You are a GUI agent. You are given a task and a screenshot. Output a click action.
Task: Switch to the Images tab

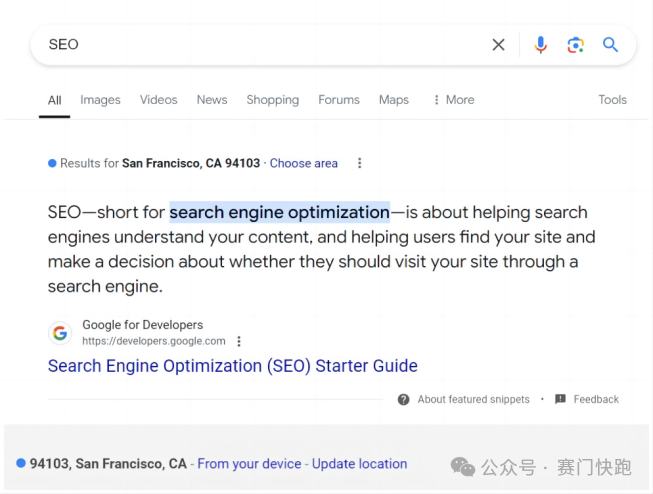click(100, 100)
